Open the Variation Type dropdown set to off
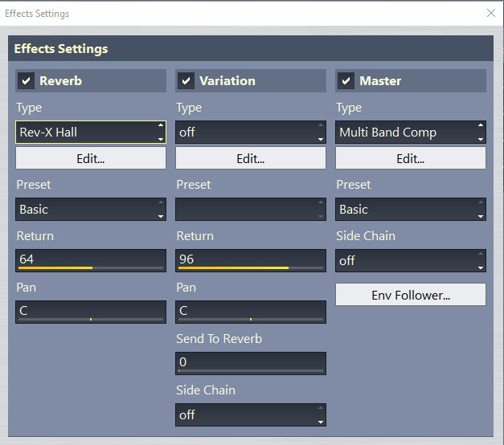 pos(251,132)
